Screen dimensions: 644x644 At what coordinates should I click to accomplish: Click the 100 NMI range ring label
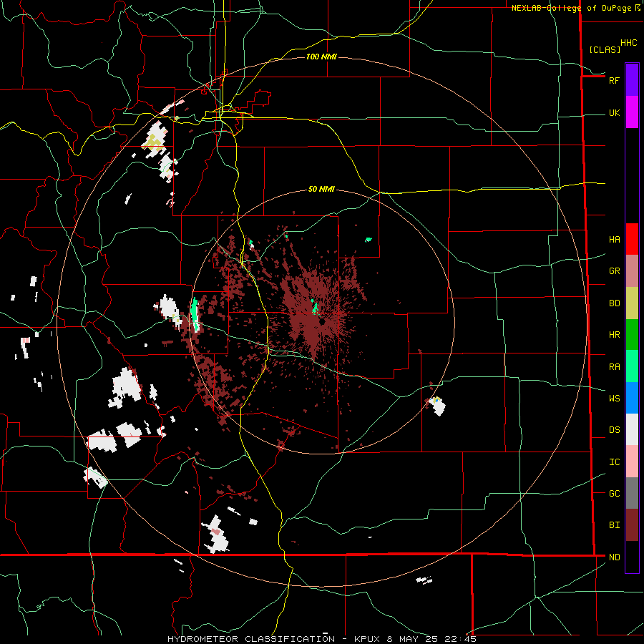click(321, 57)
